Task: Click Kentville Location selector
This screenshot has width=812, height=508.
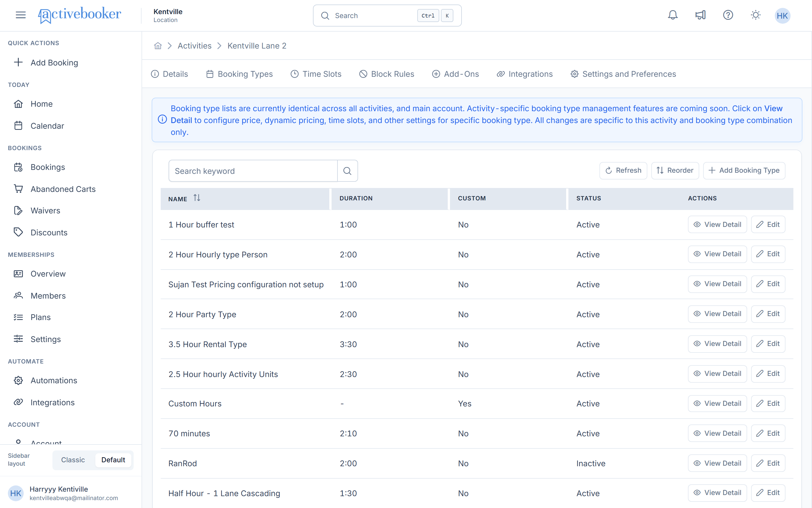Action: [x=168, y=16]
